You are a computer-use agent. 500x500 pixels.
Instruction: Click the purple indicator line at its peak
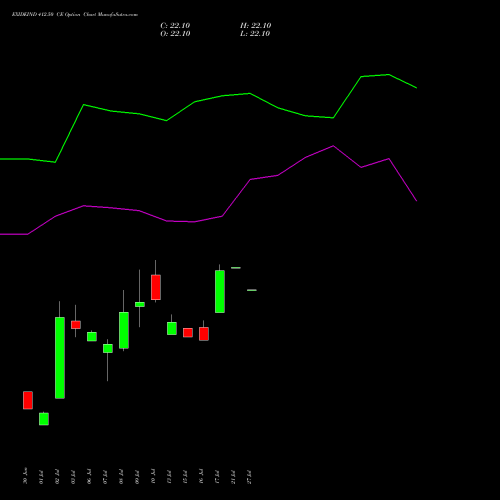point(333,146)
